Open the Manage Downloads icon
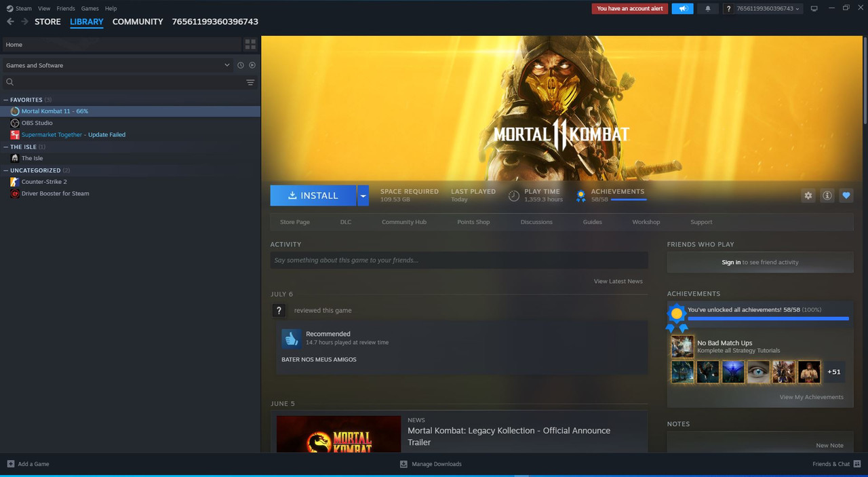This screenshot has width=868, height=477. pos(403,464)
